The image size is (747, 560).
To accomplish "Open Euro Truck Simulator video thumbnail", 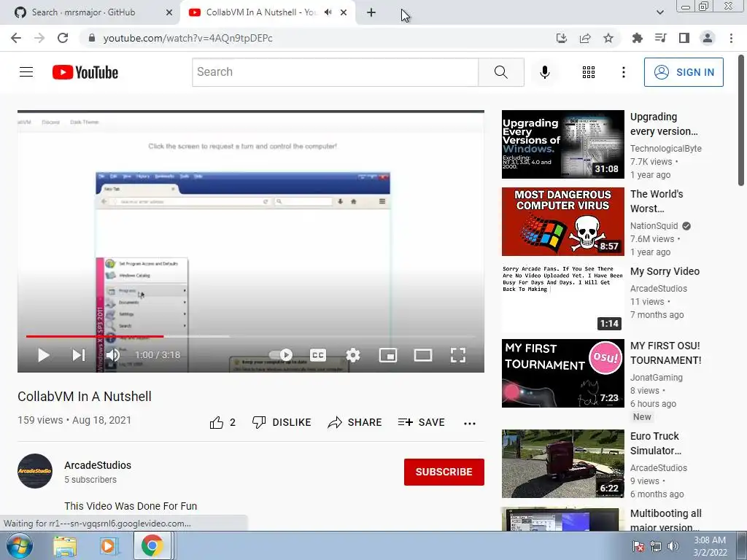I will 562,464.
